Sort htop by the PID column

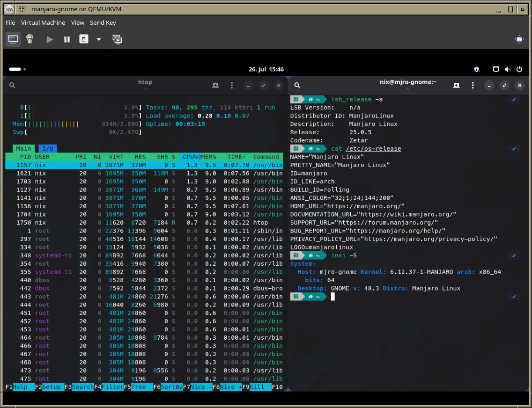(x=25, y=157)
